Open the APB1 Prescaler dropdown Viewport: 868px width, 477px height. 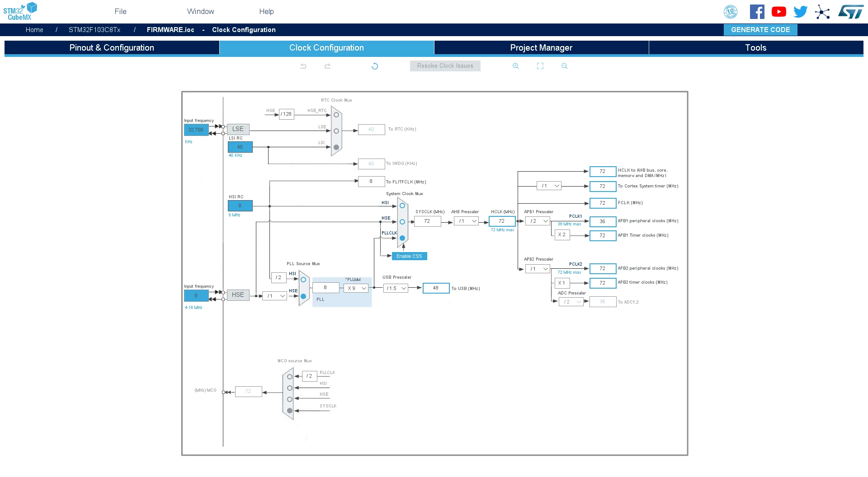point(538,221)
